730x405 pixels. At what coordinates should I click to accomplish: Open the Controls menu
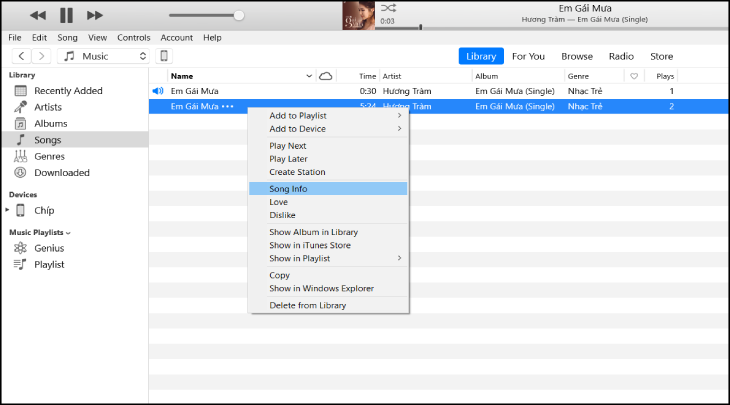[x=134, y=38]
